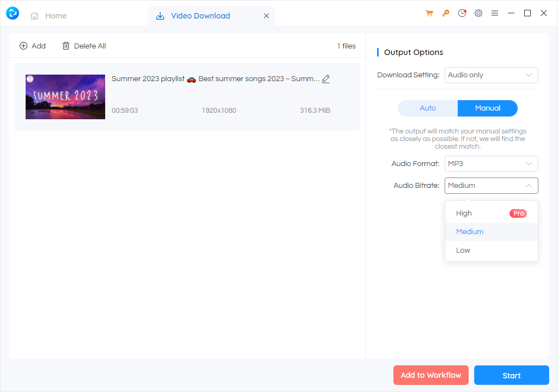Click Add to Workflow button
The width and height of the screenshot is (558, 392).
[x=430, y=375]
